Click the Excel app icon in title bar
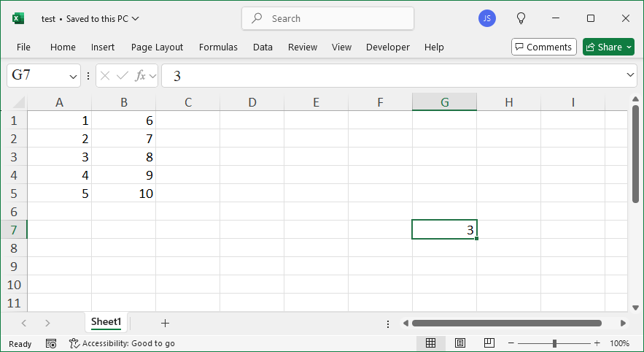644x352 pixels. [x=18, y=18]
